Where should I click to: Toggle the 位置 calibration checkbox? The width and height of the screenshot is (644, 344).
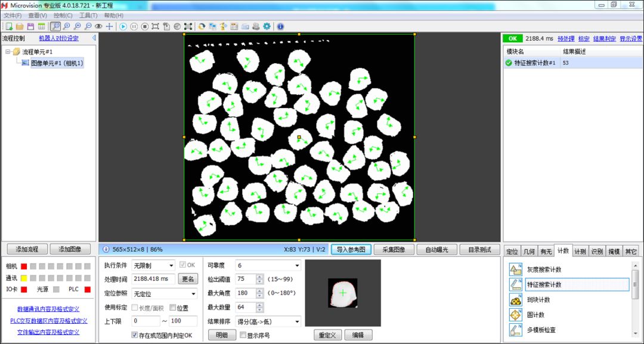[x=173, y=308]
